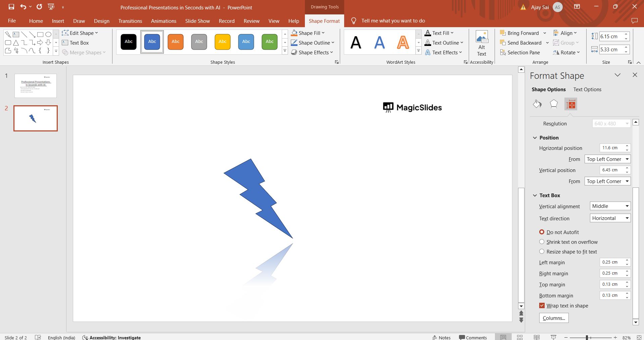Select Size & Properties icon in Format Shape

(571, 104)
